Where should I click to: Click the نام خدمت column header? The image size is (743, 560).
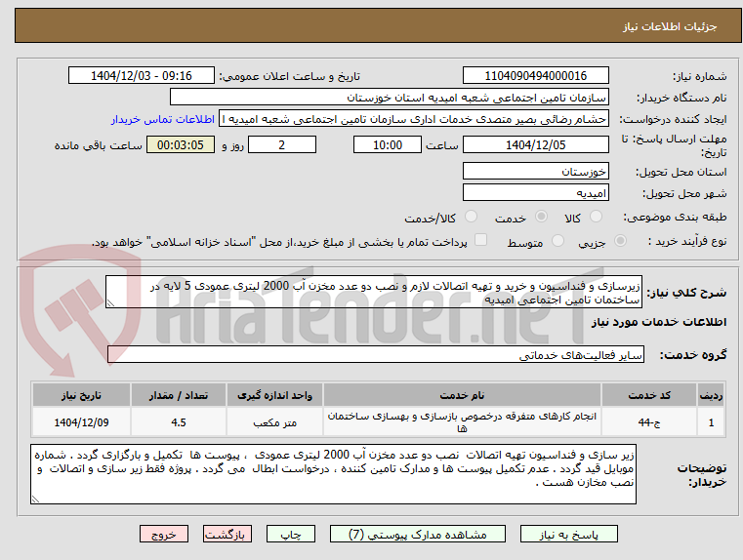462,395
